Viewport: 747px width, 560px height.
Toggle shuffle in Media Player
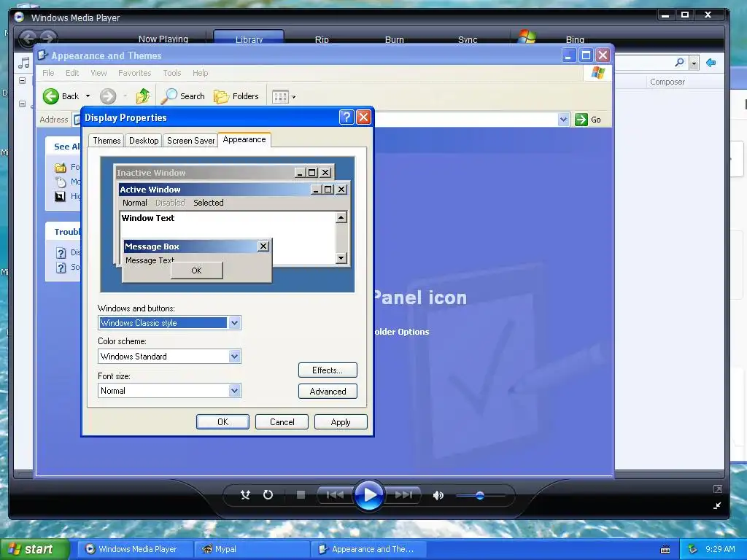pos(245,495)
